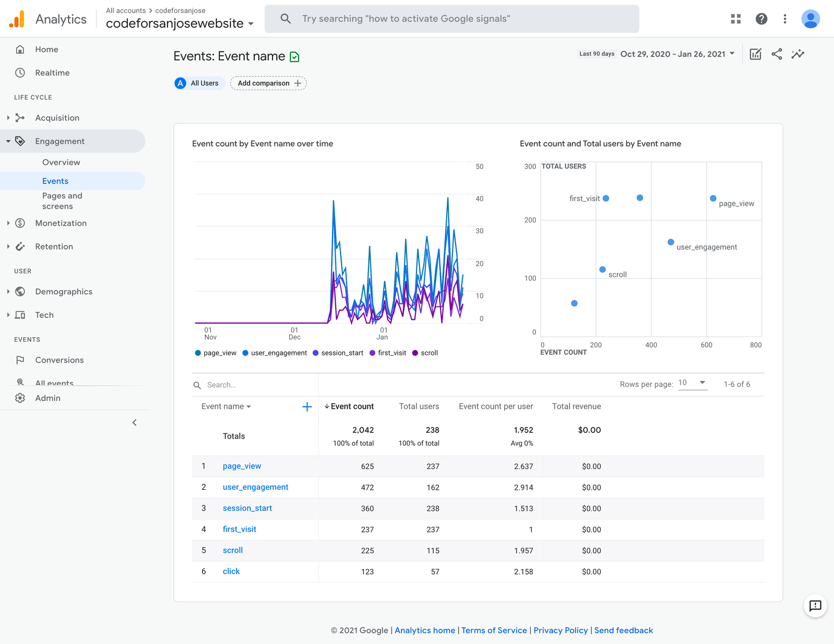The image size is (834, 644).
Task: Open the user_engagement event link
Action: point(255,487)
